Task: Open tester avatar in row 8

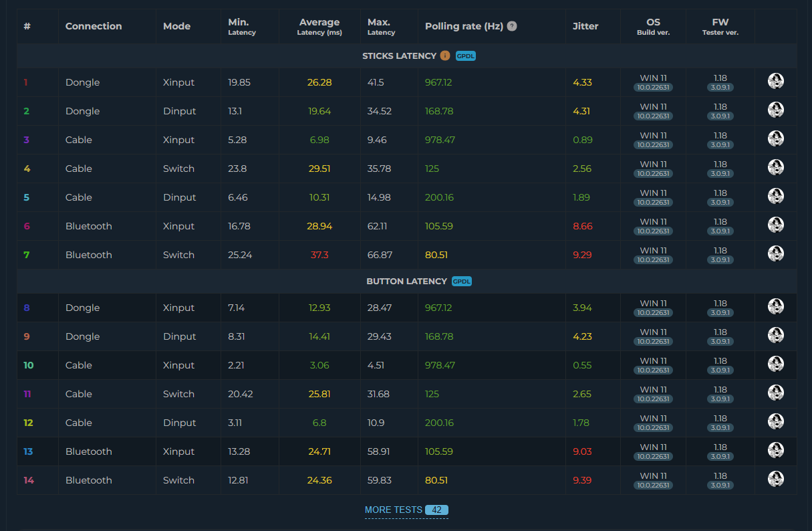Action: tap(776, 307)
